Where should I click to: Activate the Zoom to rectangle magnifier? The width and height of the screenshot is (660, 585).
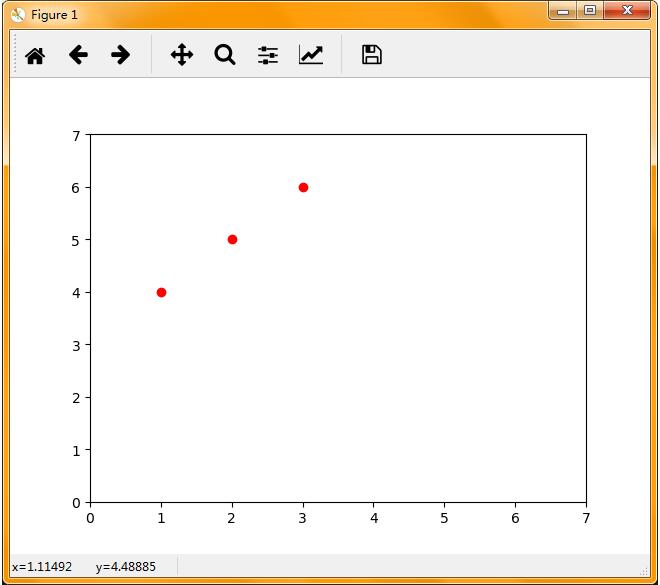(x=225, y=55)
